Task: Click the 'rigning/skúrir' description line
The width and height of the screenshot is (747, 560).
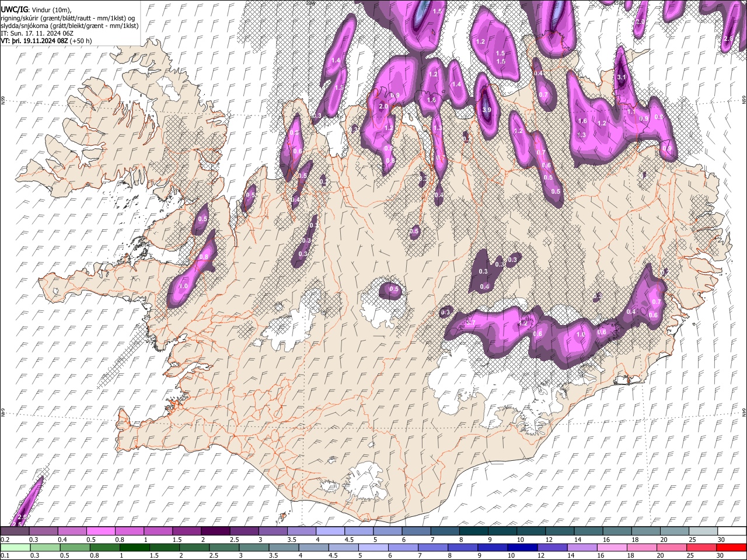Action: click(x=68, y=18)
